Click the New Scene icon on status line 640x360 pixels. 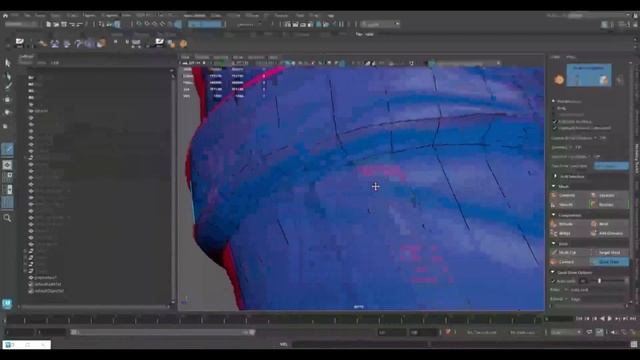coord(49,24)
